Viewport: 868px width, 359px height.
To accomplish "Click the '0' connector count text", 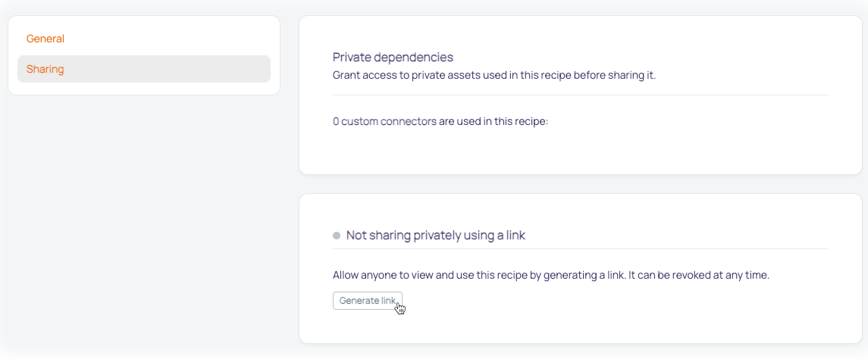I will pyautogui.click(x=336, y=121).
